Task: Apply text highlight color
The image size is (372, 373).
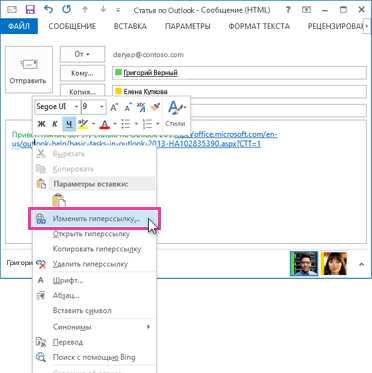Action: [x=83, y=124]
